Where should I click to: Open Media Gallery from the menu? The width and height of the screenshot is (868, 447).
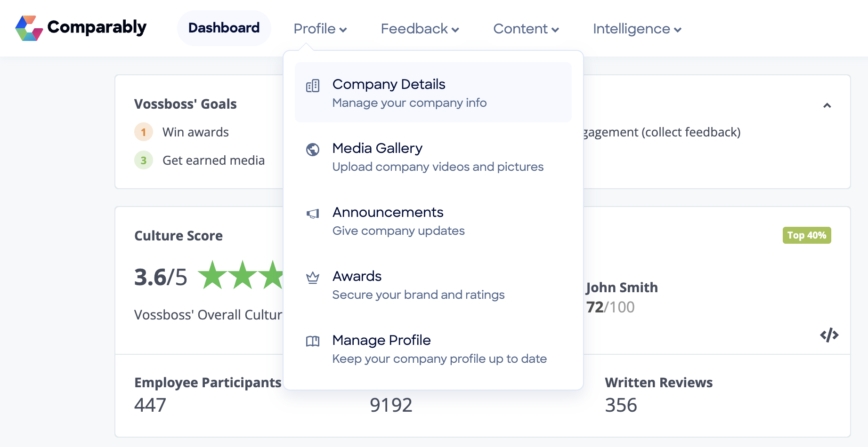[377, 149]
